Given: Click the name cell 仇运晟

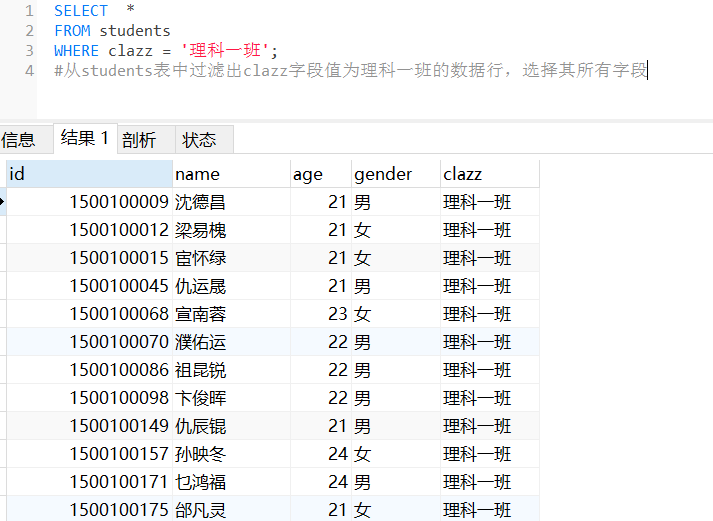Looking at the screenshot, I should pyautogui.click(x=231, y=286).
